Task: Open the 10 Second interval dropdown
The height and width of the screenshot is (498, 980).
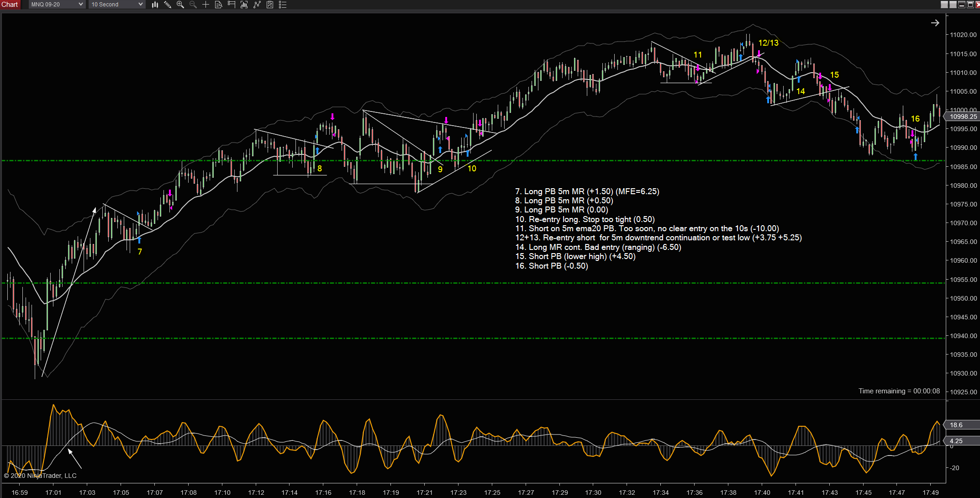Action: pos(117,5)
